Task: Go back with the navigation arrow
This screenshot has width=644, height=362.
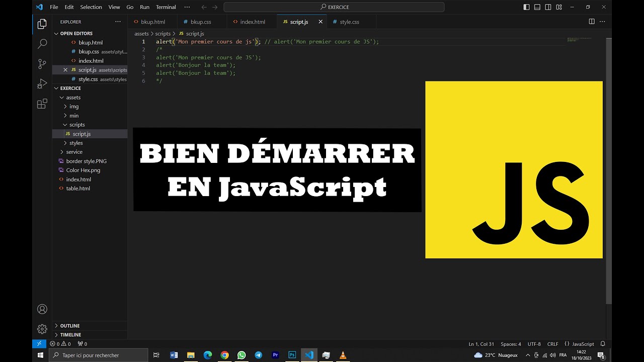Action: tap(204, 7)
